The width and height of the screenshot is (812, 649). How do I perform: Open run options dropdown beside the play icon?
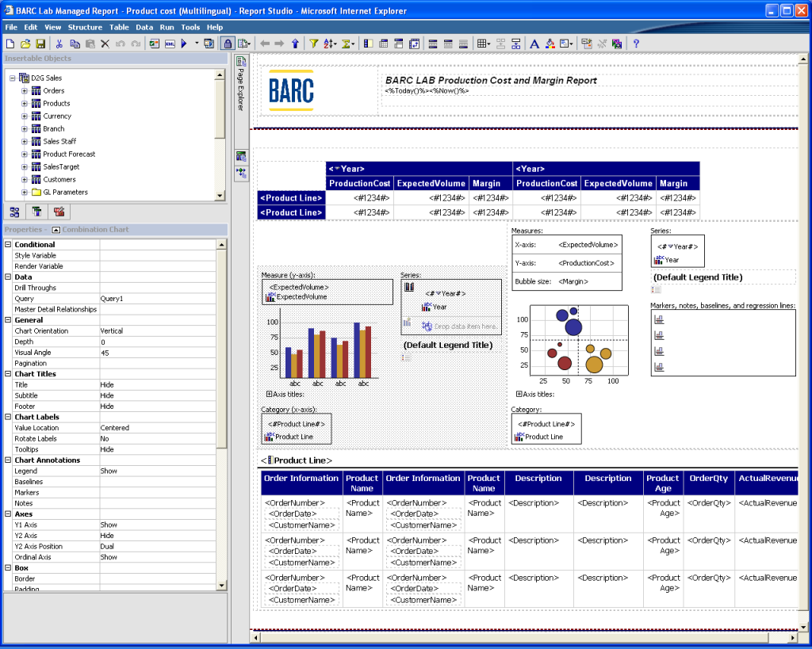coord(197,44)
